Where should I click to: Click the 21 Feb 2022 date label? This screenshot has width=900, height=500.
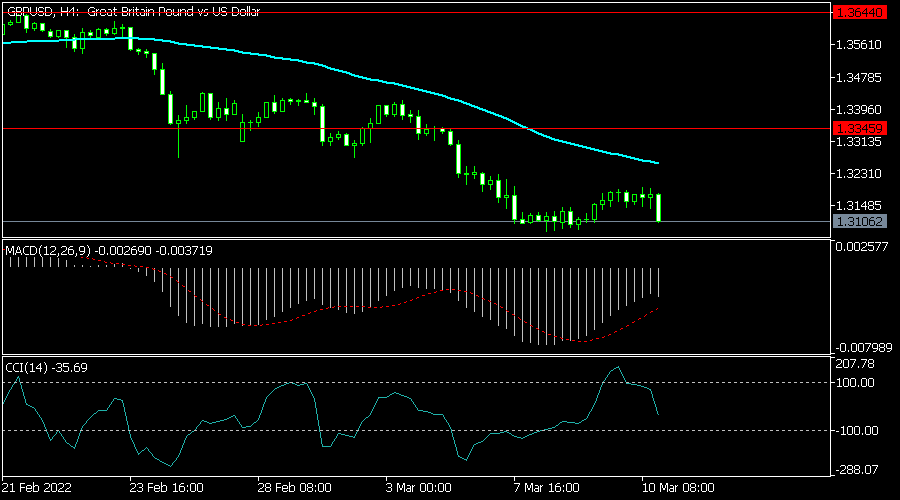(37, 488)
